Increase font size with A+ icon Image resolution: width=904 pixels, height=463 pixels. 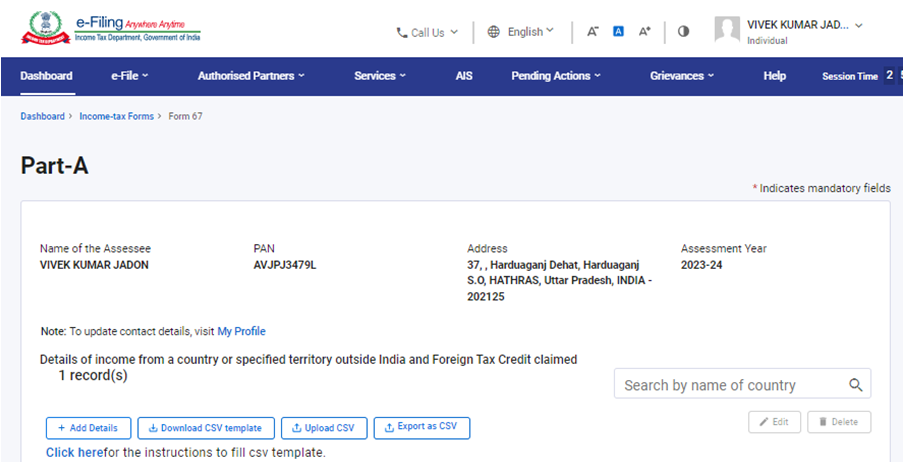(x=645, y=32)
